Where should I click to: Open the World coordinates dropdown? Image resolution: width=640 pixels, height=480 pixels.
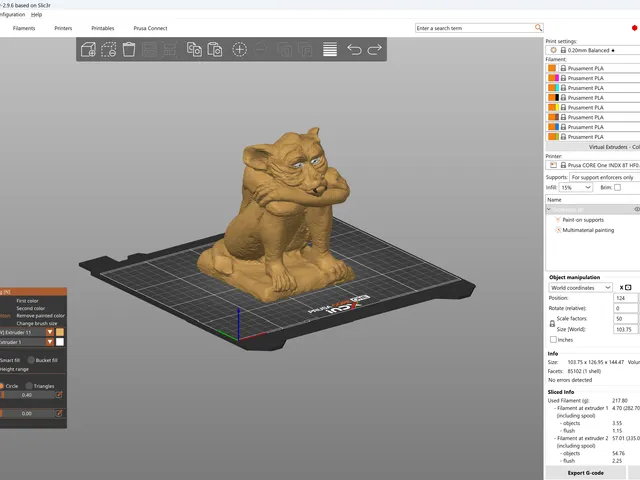(580, 287)
